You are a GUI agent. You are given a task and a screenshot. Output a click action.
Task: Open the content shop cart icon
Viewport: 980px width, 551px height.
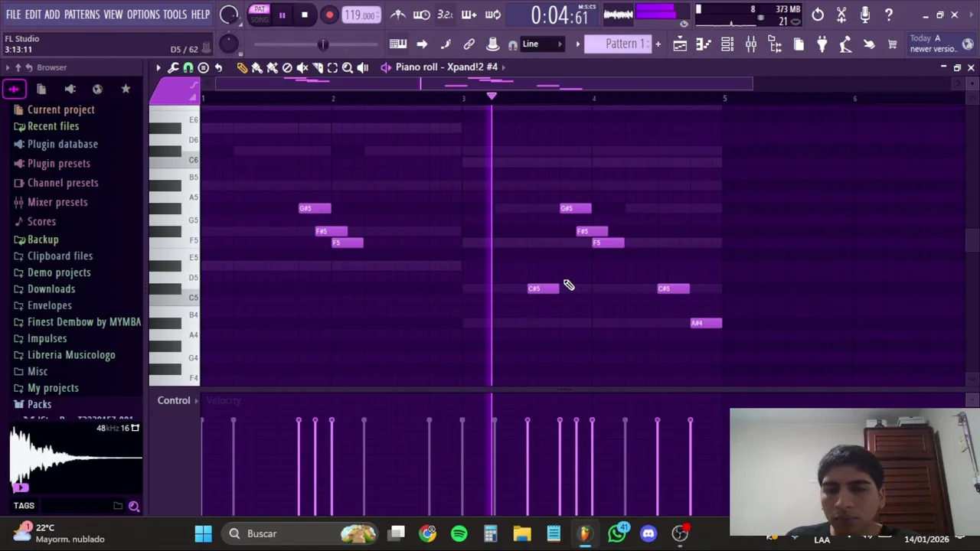point(892,44)
